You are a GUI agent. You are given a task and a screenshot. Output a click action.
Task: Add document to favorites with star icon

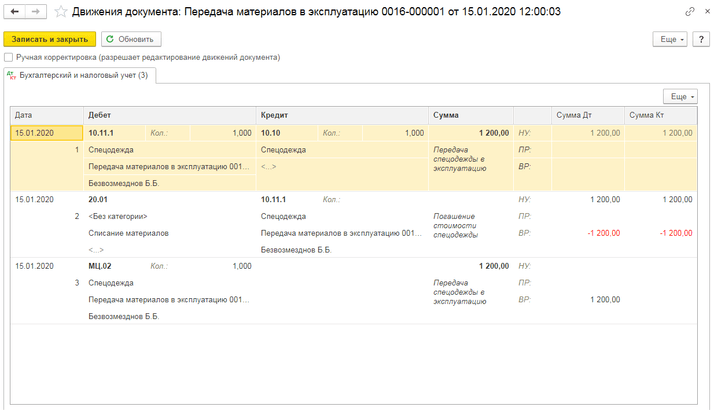click(61, 12)
